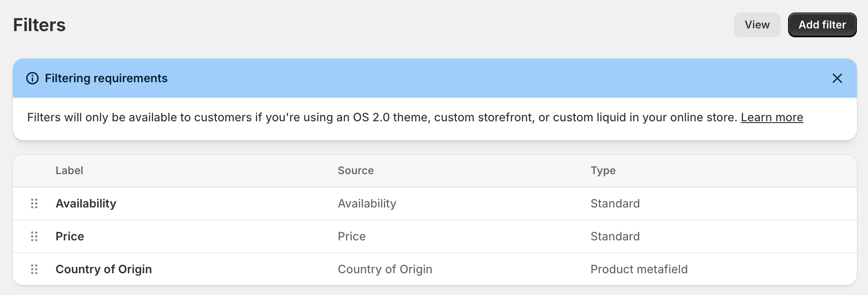Click the Standard type in Availability row
Image resolution: width=868 pixels, height=295 pixels.
point(615,203)
